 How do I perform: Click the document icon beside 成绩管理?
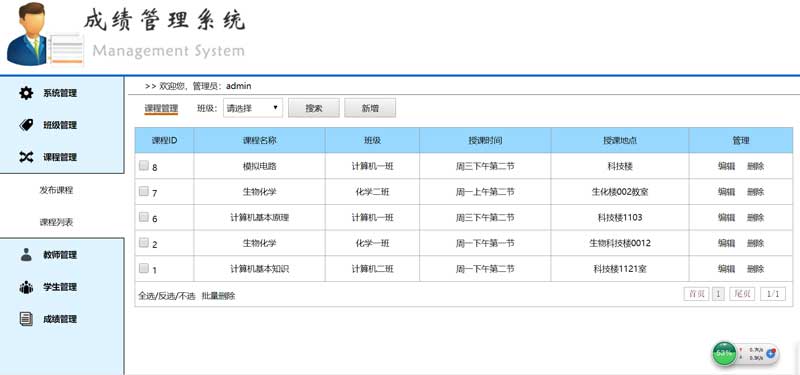click(26, 319)
